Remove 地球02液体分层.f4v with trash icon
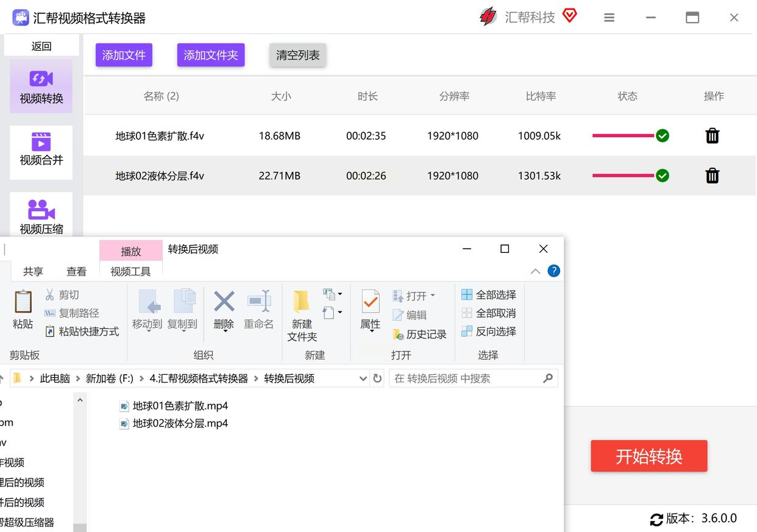The height and width of the screenshot is (532, 757). click(712, 176)
